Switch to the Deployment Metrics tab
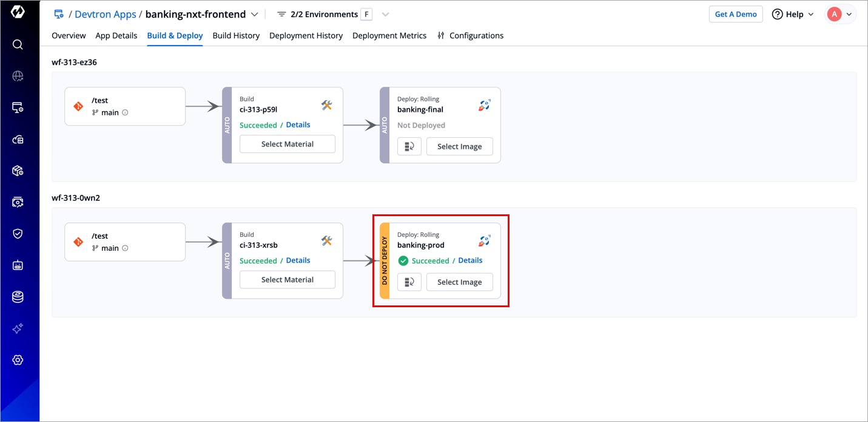 389,36
